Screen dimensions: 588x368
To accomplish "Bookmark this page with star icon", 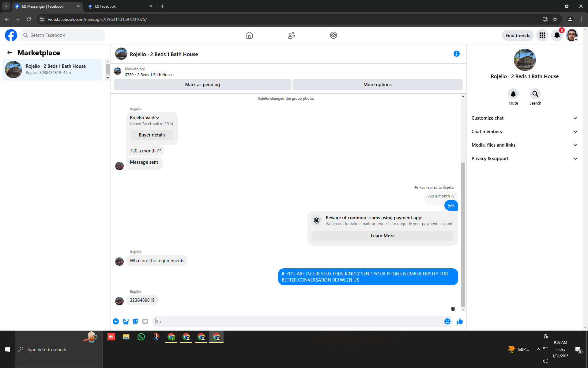I will point(555,19).
